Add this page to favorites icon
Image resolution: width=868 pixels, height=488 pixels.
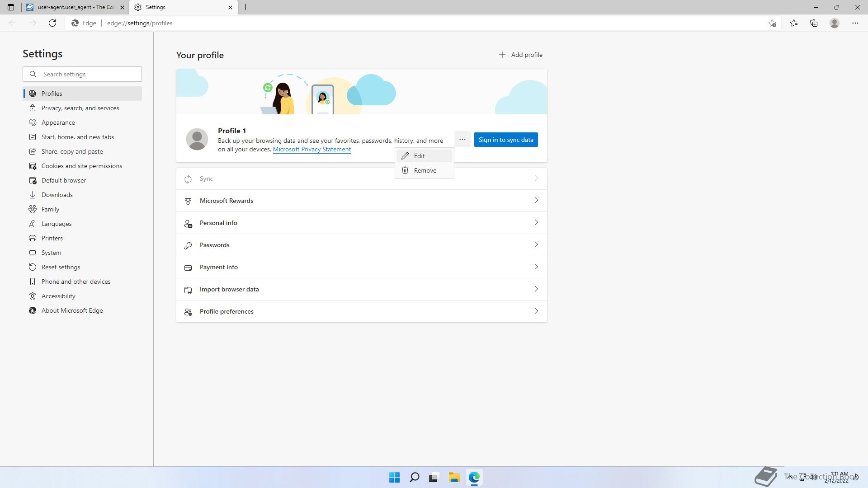pos(772,23)
